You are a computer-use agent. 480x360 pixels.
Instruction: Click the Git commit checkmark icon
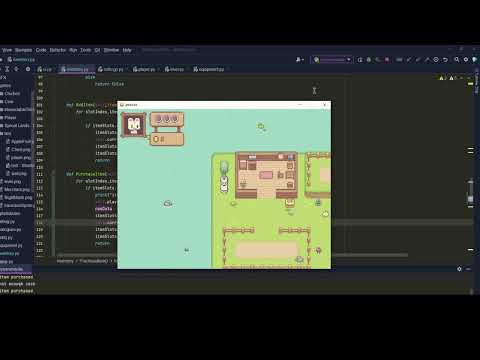[418, 60]
